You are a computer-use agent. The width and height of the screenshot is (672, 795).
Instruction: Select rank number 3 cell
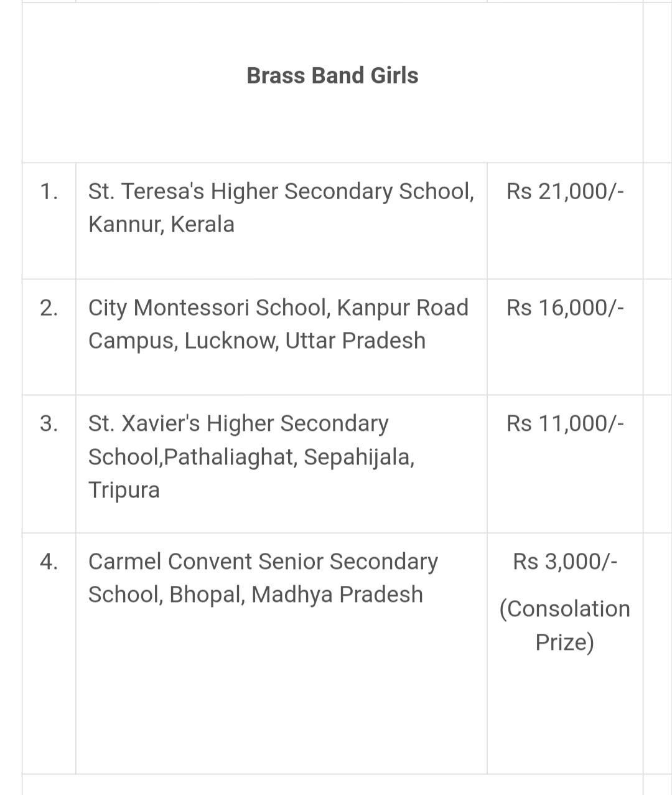click(x=49, y=423)
